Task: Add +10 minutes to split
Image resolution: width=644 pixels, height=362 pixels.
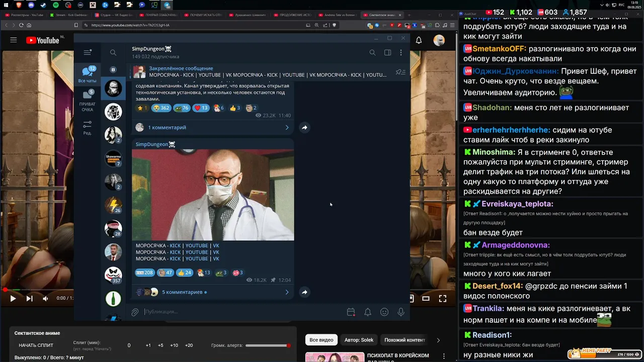Action: point(174,345)
